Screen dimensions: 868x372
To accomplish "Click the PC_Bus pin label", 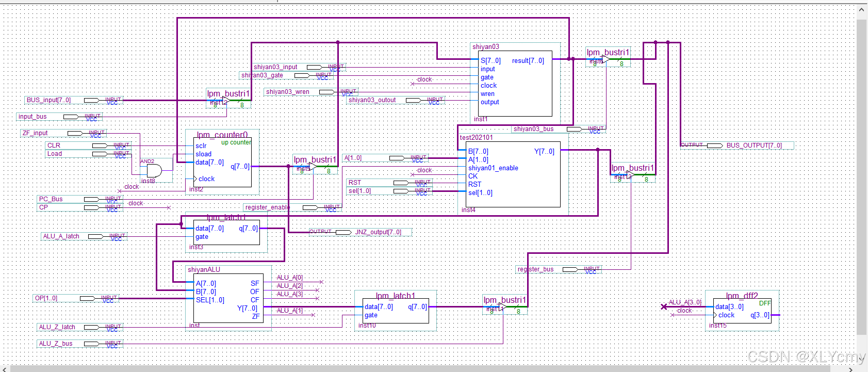I will click(51, 199).
